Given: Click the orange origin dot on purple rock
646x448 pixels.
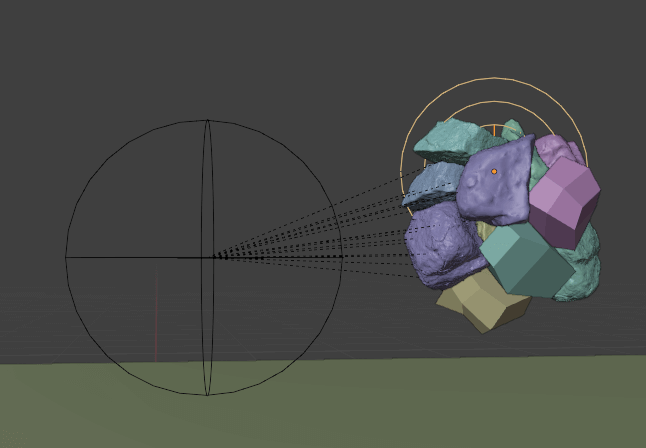Looking at the screenshot, I should click(x=494, y=172).
